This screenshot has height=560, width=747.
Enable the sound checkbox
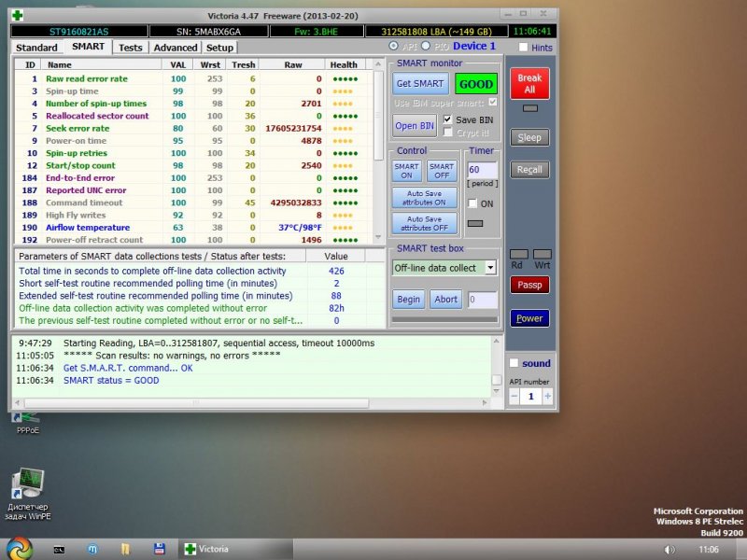click(514, 363)
